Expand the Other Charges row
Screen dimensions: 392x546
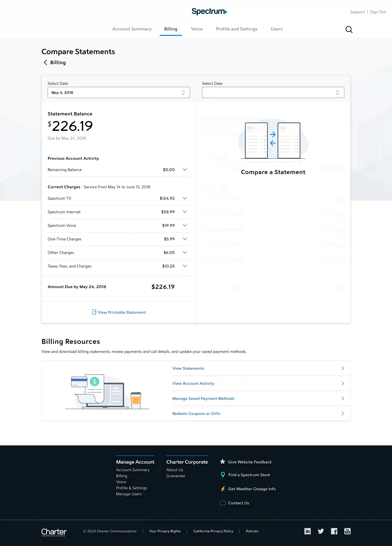[185, 253]
